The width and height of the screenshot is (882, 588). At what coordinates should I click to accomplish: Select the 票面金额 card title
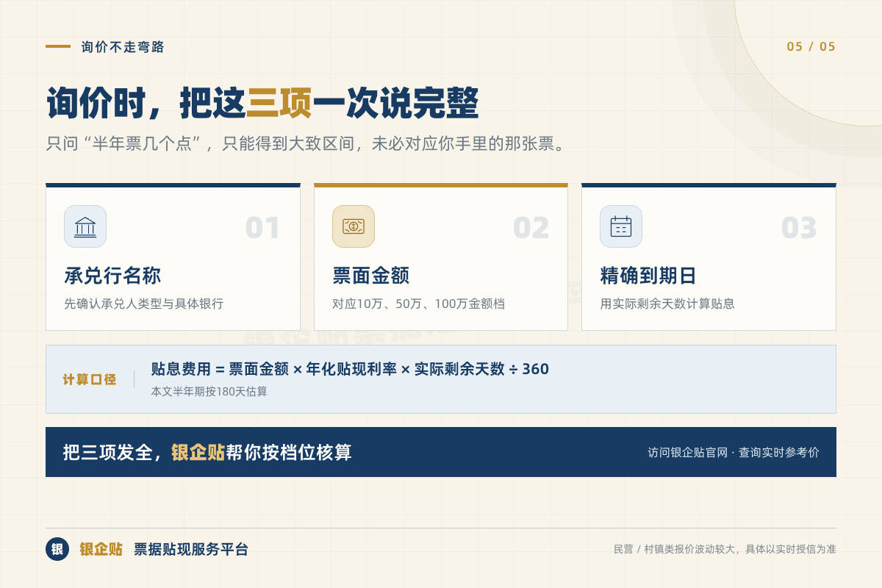[371, 276]
